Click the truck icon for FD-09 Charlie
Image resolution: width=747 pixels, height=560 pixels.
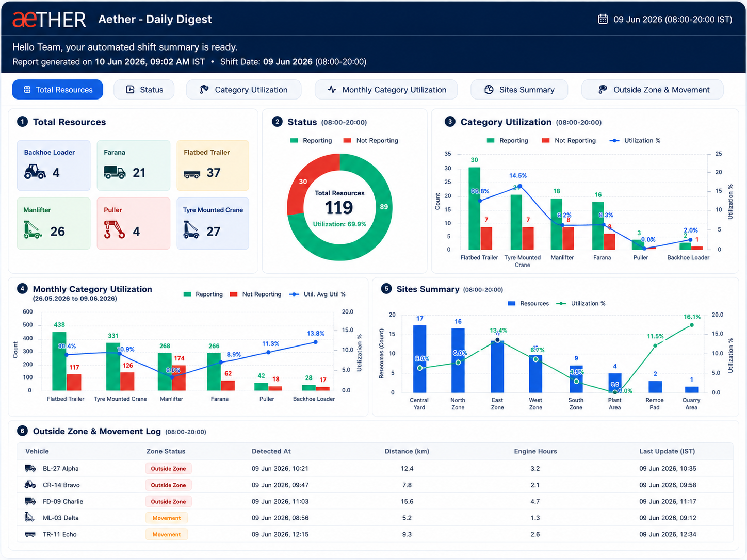[x=30, y=501]
